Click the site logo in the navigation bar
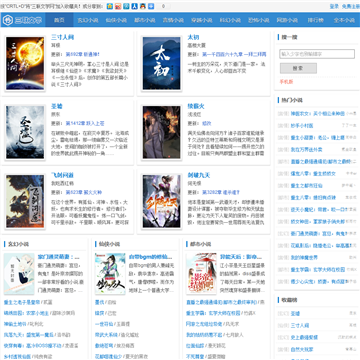 coord(22,20)
